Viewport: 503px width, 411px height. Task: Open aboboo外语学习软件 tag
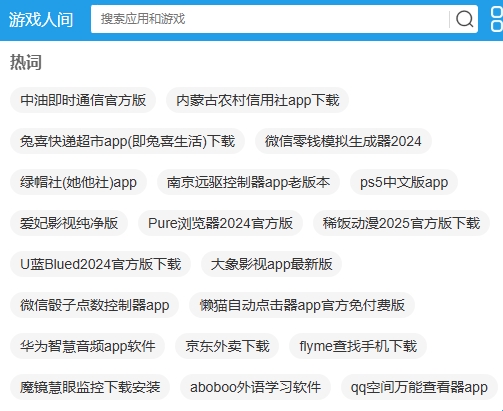coord(255,387)
